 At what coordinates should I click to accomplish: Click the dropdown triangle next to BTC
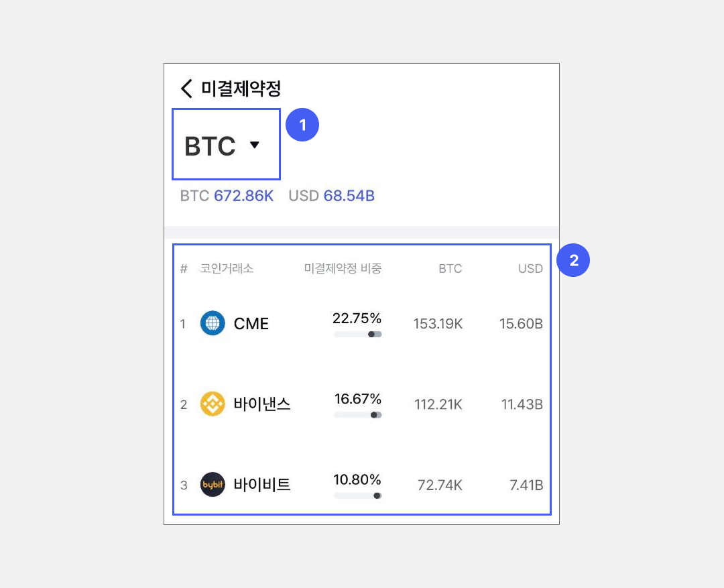point(254,145)
